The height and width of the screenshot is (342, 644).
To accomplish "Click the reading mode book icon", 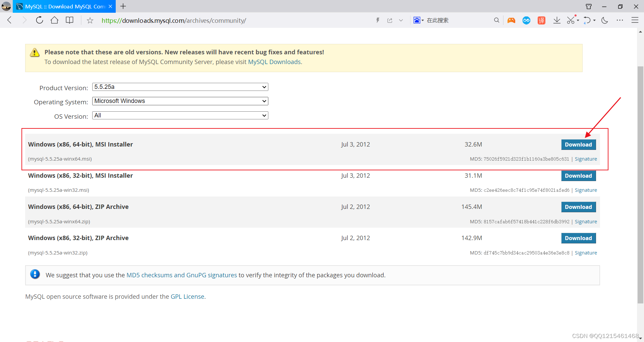I will click(x=69, y=20).
